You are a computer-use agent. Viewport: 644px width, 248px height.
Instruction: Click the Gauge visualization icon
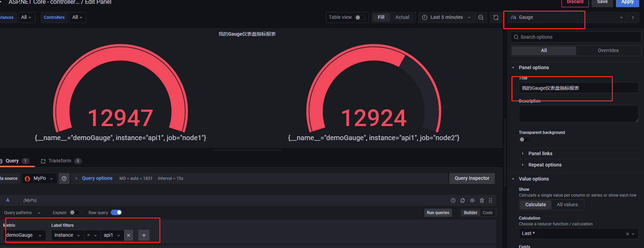(x=513, y=17)
